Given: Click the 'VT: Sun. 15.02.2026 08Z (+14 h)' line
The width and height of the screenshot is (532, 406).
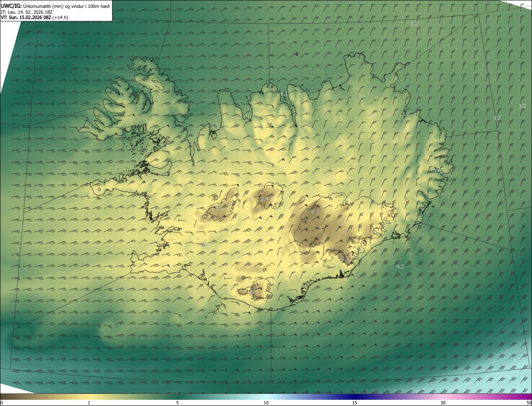Looking at the screenshot, I should (34, 17).
